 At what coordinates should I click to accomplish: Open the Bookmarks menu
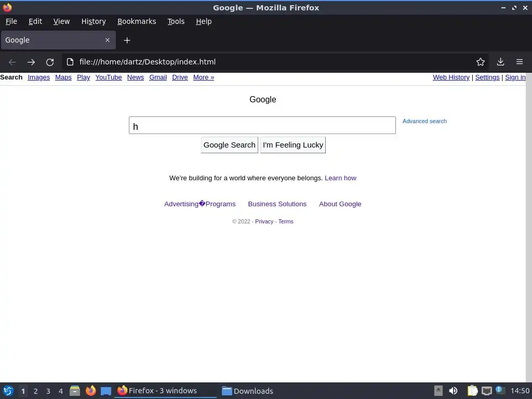pyautogui.click(x=137, y=21)
